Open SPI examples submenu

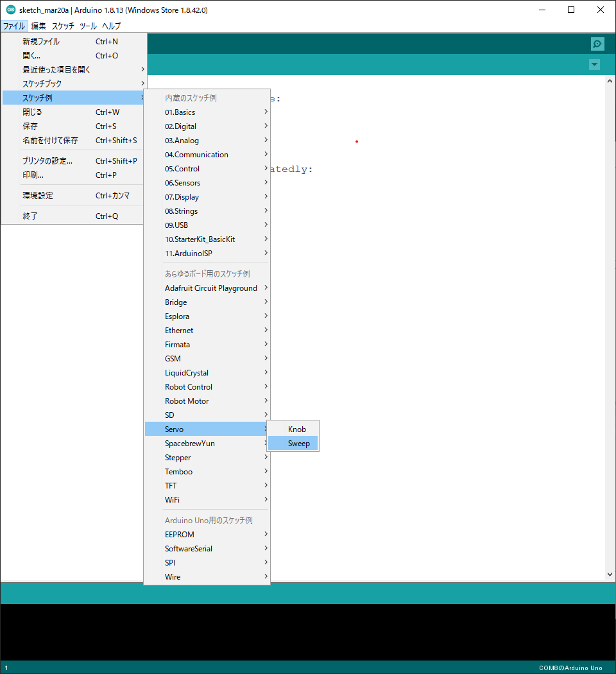coord(207,563)
